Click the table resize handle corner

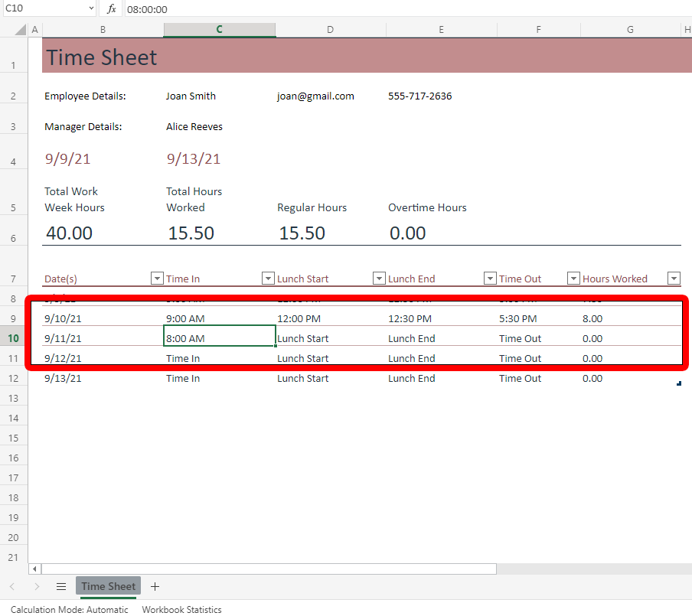[679, 384]
